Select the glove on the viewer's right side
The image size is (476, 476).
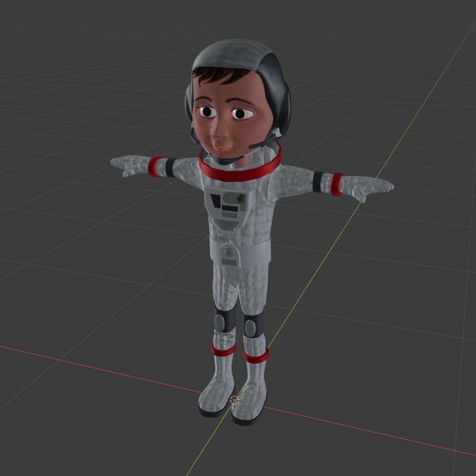click(367, 188)
